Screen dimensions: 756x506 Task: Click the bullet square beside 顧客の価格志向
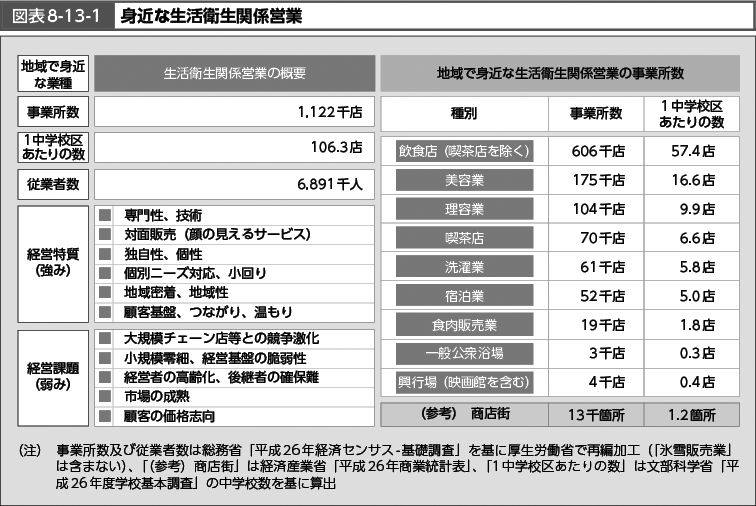click(x=104, y=415)
